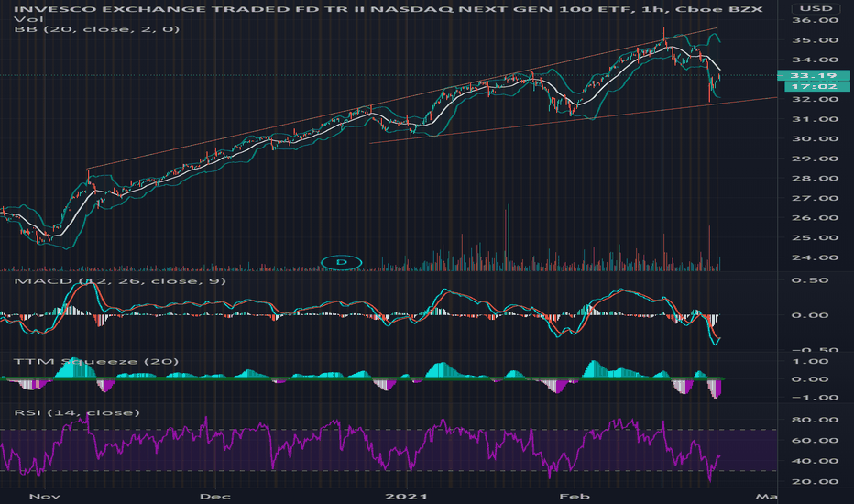The width and height of the screenshot is (854, 504).
Task: Click the 17:02 countdown timer label
Action: point(817,87)
